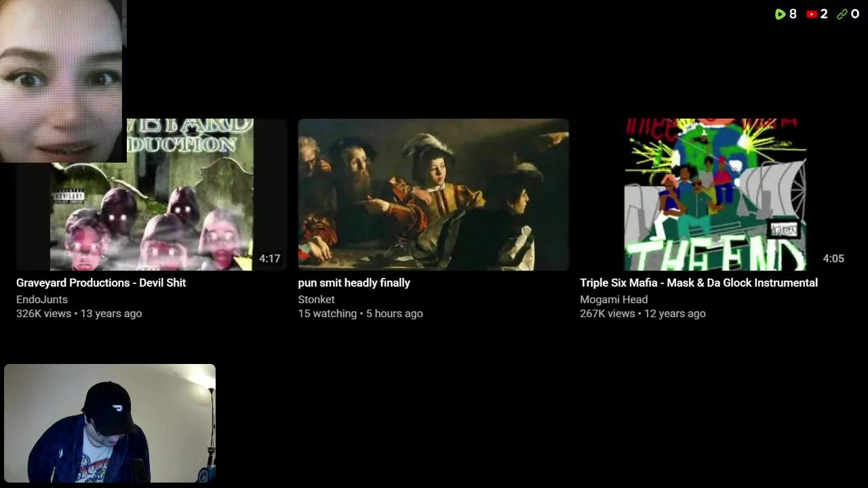This screenshot has width=868, height=488.
Task: Open Graveyard Productions Devil Shit thumbnail
Action: click(152, 195)
